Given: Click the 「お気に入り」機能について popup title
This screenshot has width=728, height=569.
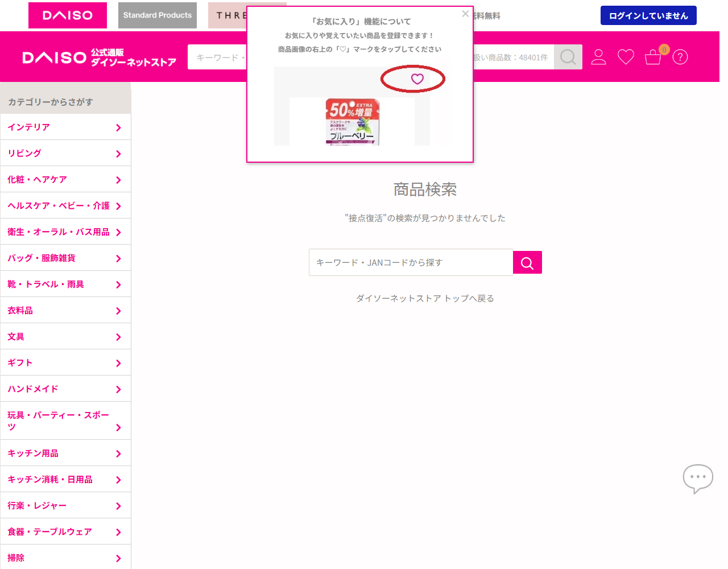Looking at the screenshot, I should click(360, 22).
